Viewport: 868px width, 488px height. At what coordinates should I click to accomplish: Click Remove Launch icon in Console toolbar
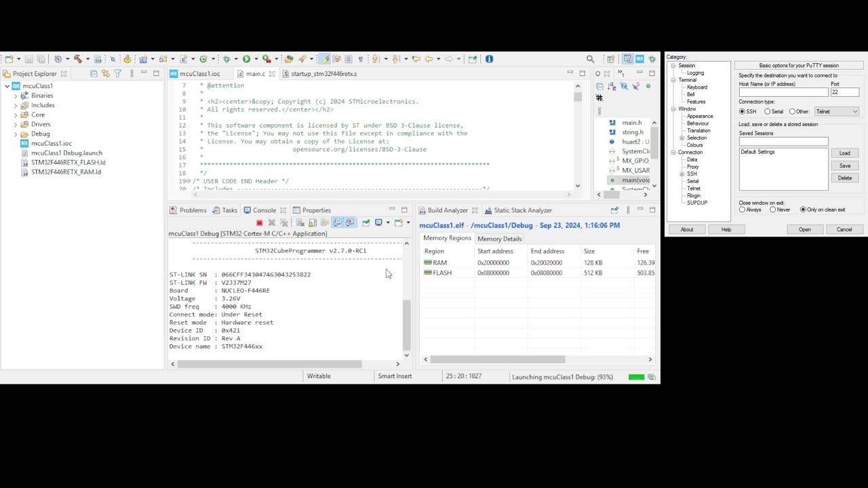(272, 222)
